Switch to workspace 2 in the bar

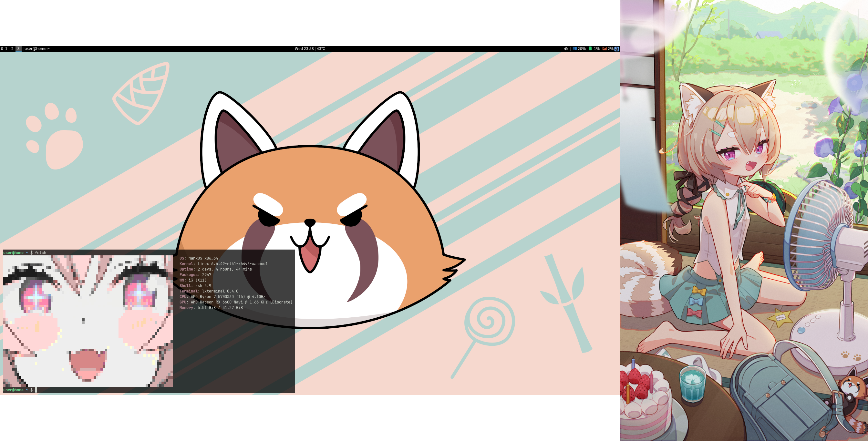[x=12, y=49]
